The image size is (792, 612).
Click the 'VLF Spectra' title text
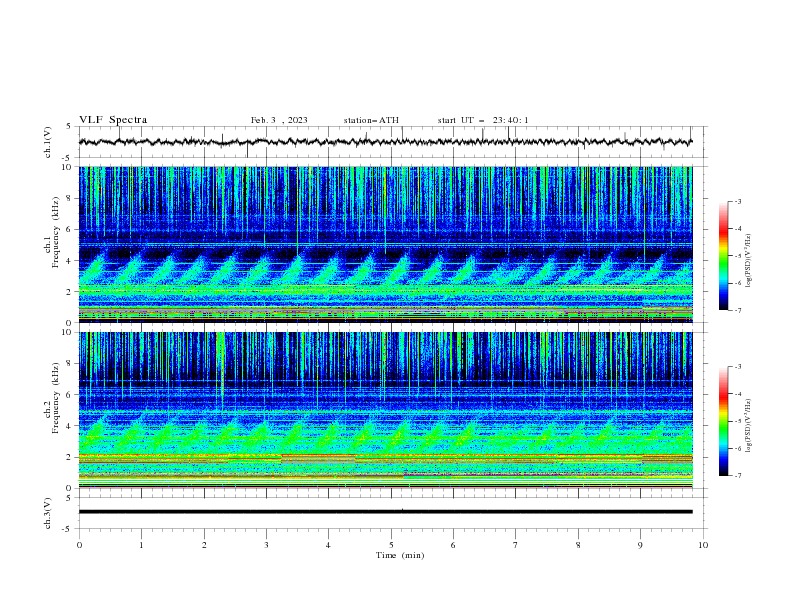(x=113, y=120)
